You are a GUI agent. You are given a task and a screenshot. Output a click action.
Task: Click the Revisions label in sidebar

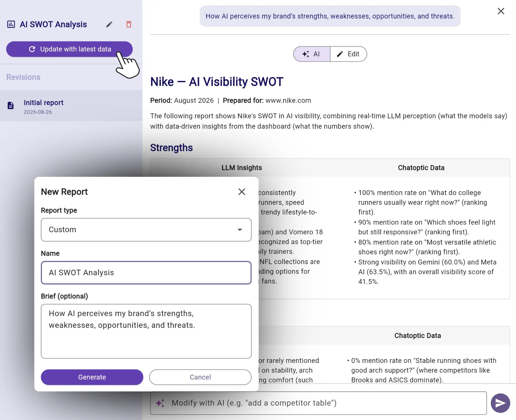tap(23, 77)
